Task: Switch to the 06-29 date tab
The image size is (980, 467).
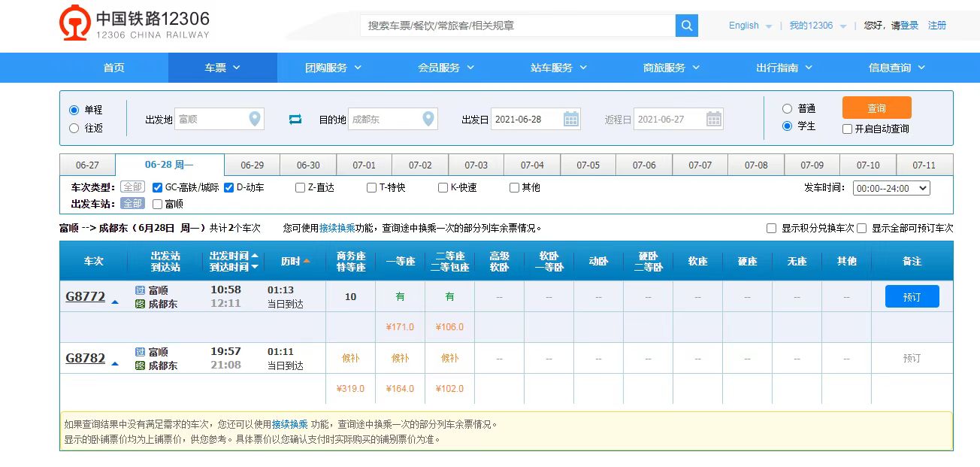Action: (x=253, y=165)
